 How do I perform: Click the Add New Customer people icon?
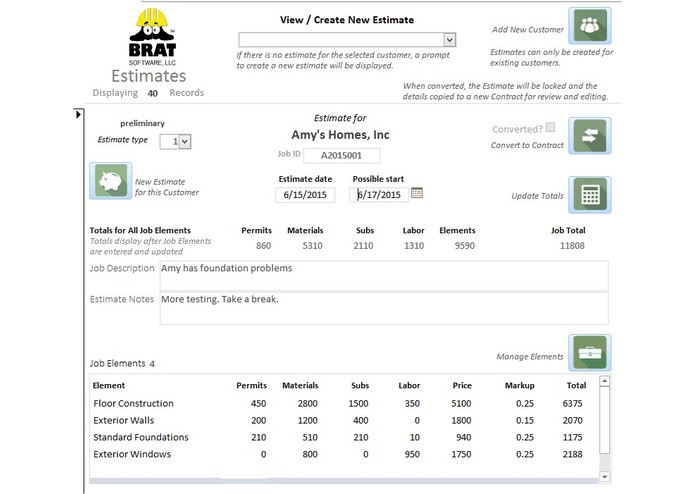[x=590, y=25]
